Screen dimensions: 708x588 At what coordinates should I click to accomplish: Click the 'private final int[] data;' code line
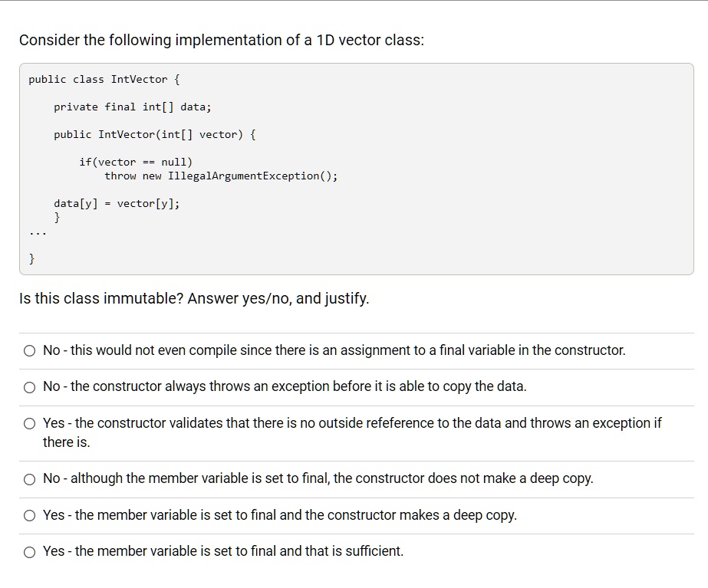coord(132,107)
